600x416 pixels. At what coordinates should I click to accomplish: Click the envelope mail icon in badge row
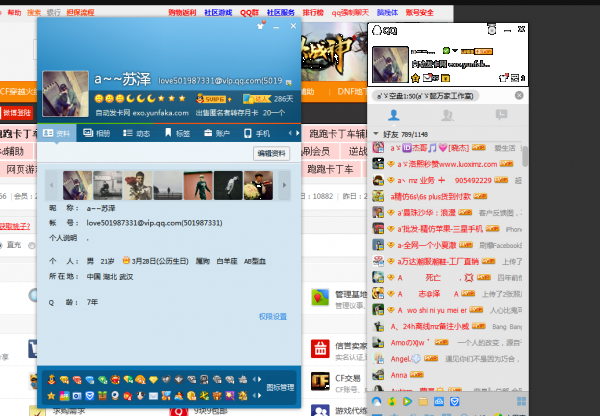point(153,396)
